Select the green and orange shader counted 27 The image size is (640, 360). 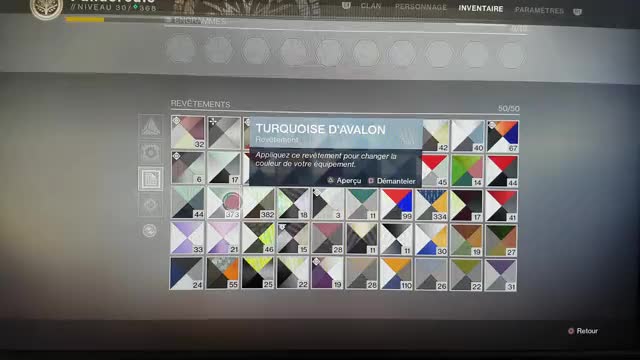[x=501, y=241]
